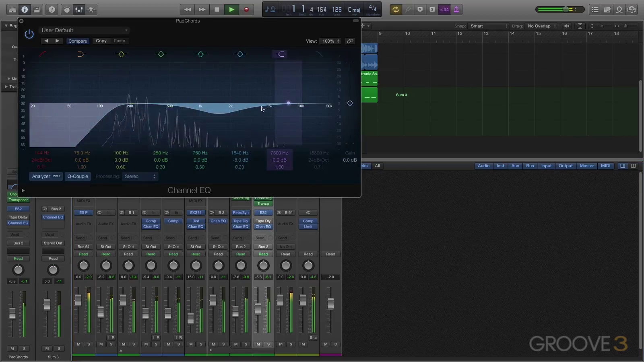Screen dimensions: 644x362
Task: Open the Loop Browser icon
Action: [x=619, y=9]
